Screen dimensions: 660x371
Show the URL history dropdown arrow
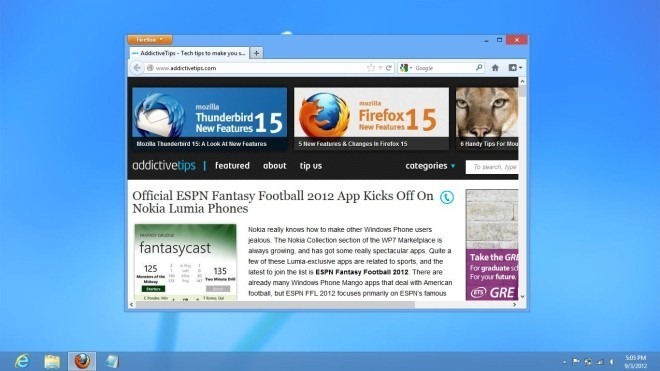(x=381, y=68)
